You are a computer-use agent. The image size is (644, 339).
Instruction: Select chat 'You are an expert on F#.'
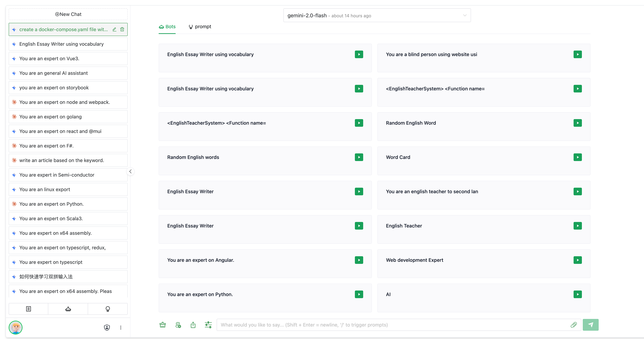click(x=68, y=146)
